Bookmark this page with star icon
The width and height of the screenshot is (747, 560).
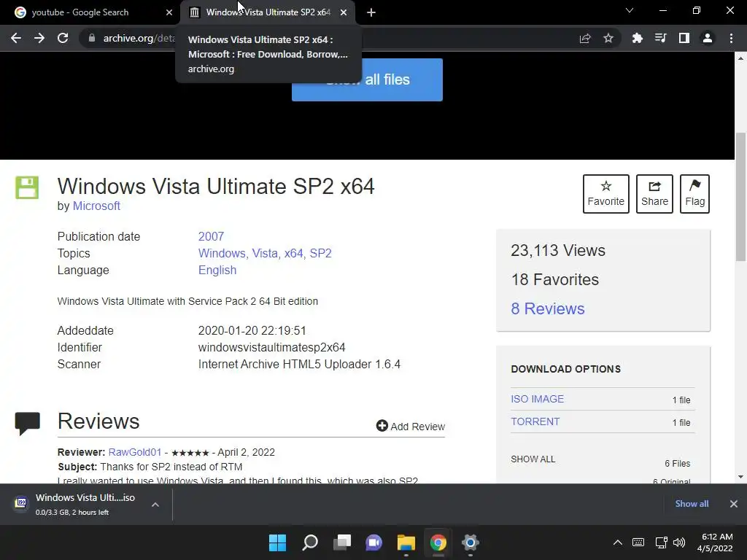[608, 38]
